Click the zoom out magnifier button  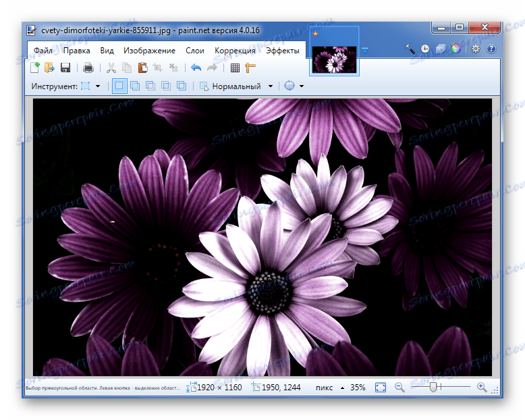pyautogui.click(x=399, y=387)
